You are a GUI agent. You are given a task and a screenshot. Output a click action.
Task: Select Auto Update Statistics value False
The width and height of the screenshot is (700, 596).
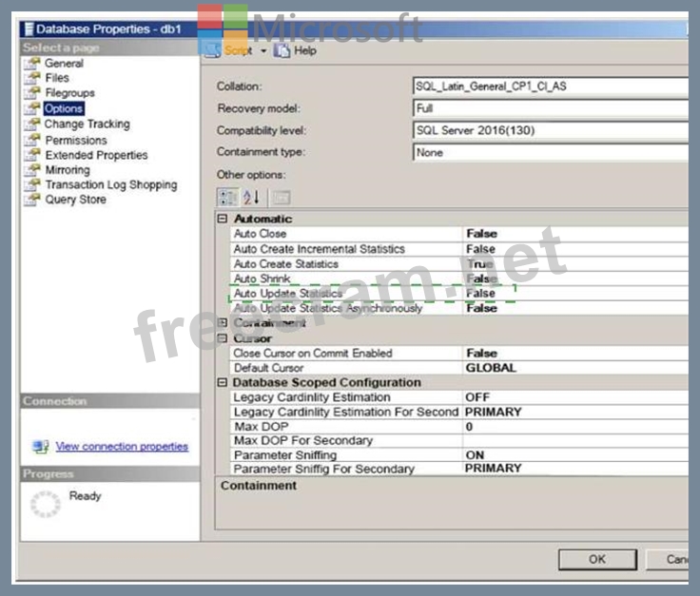click(x=481, y=294)
